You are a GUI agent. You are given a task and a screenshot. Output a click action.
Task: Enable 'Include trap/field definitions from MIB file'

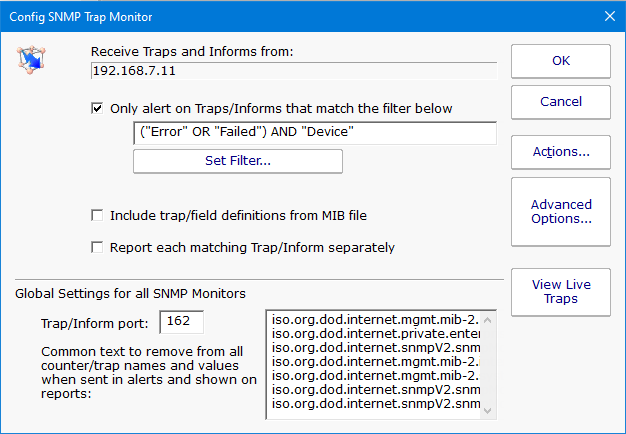[x=97, y=214]
